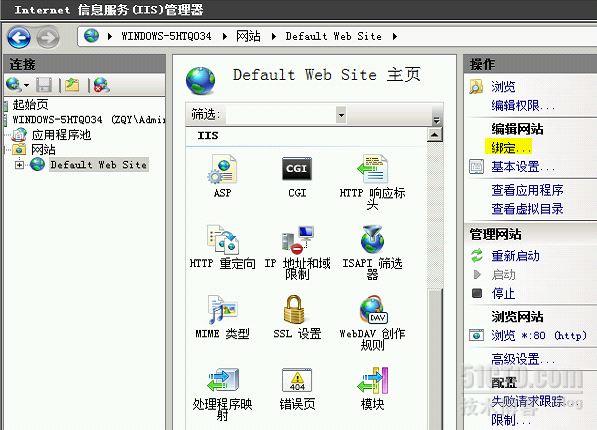Click the 停止 black square icon
This screenshot has height=430, width=597.
coord(477,293)
